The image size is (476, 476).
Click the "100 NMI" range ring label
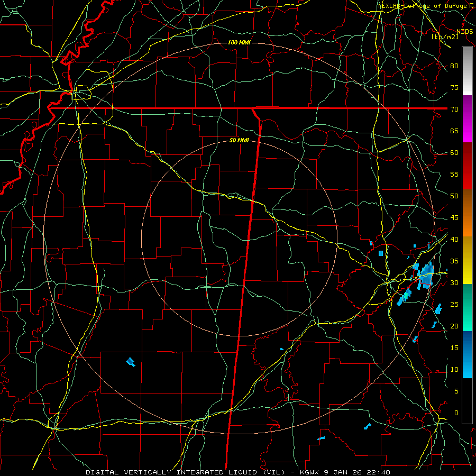tap(239, 42)
